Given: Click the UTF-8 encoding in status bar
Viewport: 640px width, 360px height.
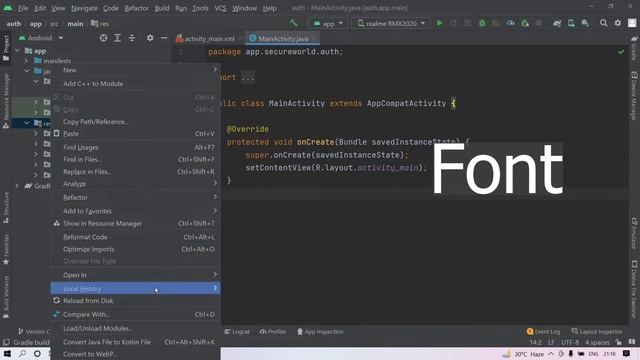Looking at the screenshot, I should pos(570,342).
